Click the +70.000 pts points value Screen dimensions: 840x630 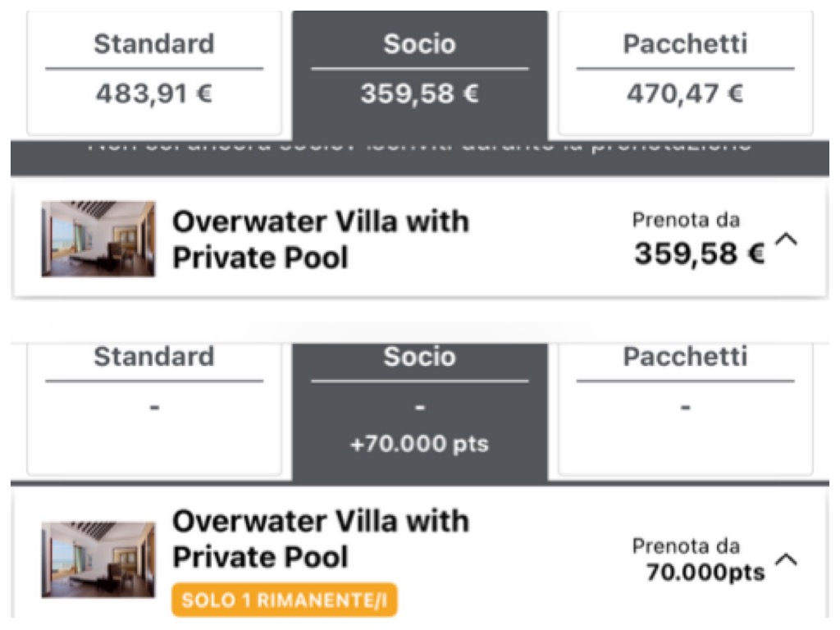coord(419,444)
